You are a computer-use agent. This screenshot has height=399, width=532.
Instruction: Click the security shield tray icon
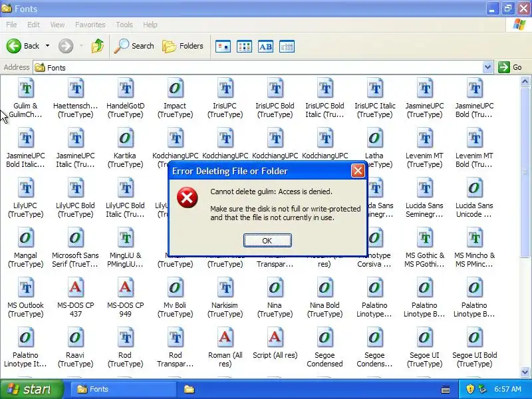coord(470,389)
